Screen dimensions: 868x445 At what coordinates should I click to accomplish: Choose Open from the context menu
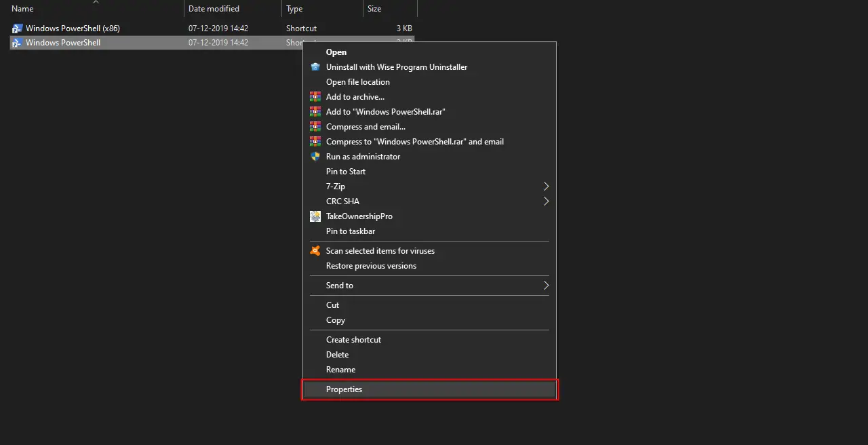[429, 52]
